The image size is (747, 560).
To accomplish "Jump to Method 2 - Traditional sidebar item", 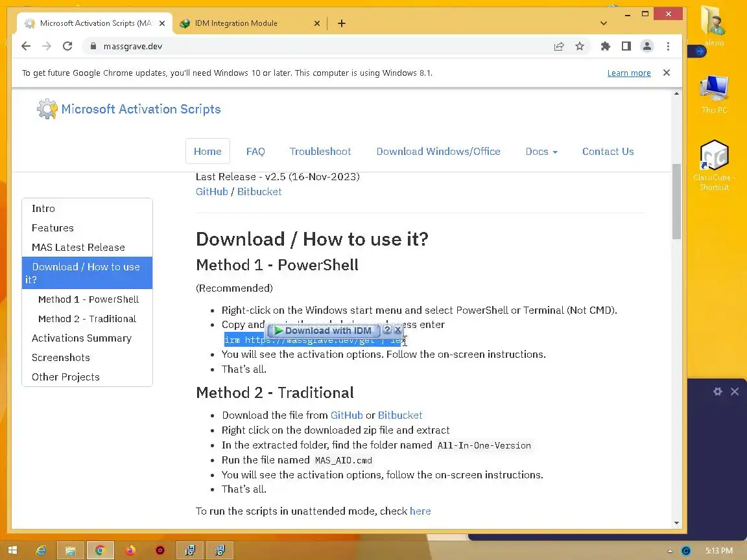I will pyautogui.click(x=87, y=319).
